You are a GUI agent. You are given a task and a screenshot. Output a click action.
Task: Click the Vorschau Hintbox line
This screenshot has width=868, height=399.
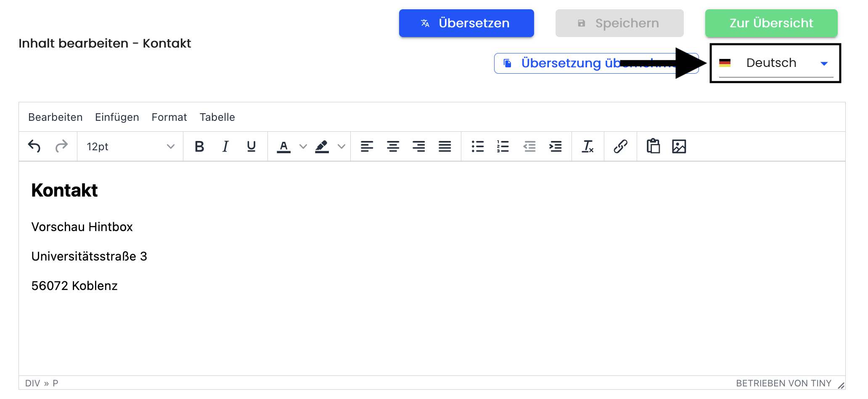tap(82, 227)
